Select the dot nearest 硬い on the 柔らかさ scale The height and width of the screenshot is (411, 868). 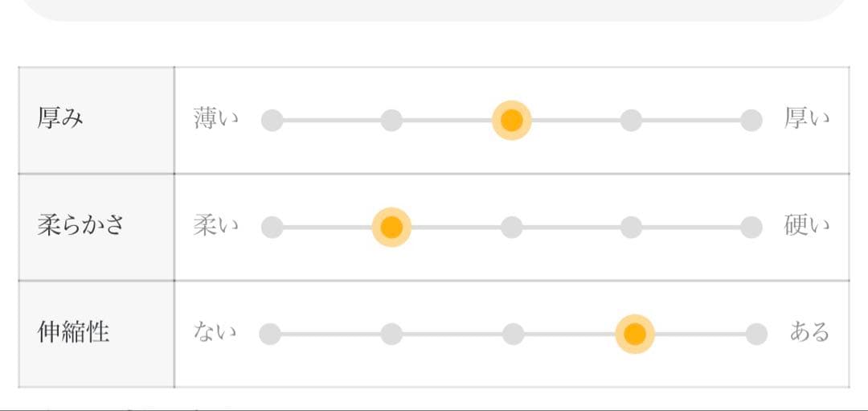(751, 228)
